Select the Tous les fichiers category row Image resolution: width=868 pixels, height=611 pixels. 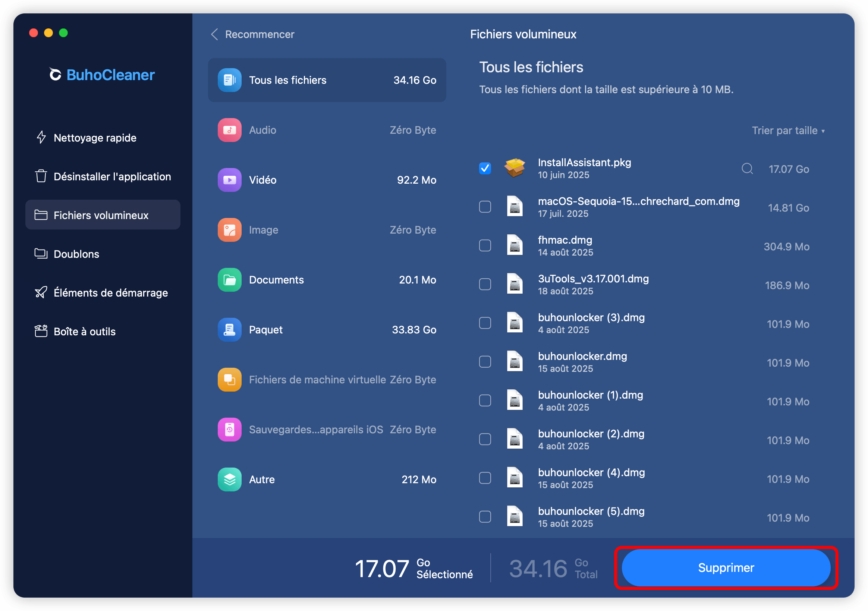(327, 80)
